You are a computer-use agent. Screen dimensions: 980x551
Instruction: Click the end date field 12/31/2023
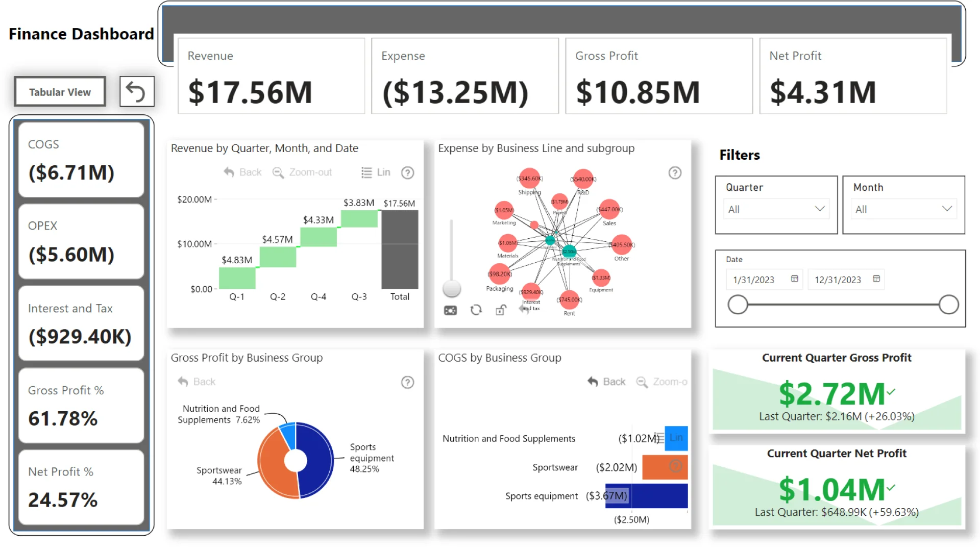tap(846, 280)
